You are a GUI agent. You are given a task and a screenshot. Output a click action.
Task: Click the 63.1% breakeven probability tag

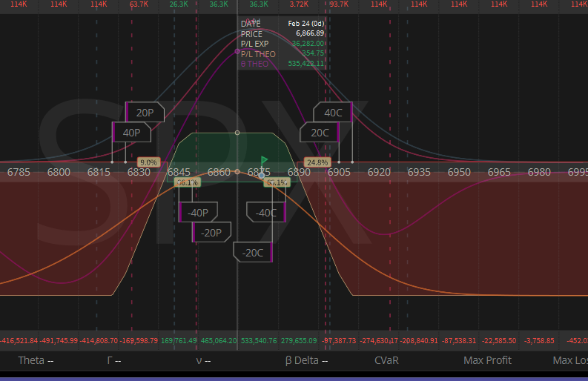277,182
